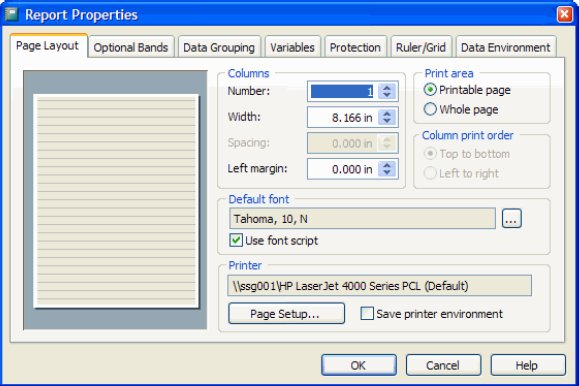
Task: Click the Left margin input field
Action: click(342, 169)
